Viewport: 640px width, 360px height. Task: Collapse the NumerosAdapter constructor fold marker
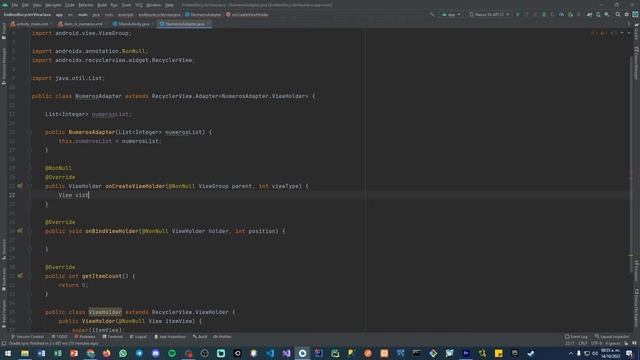tap(30, 132)
